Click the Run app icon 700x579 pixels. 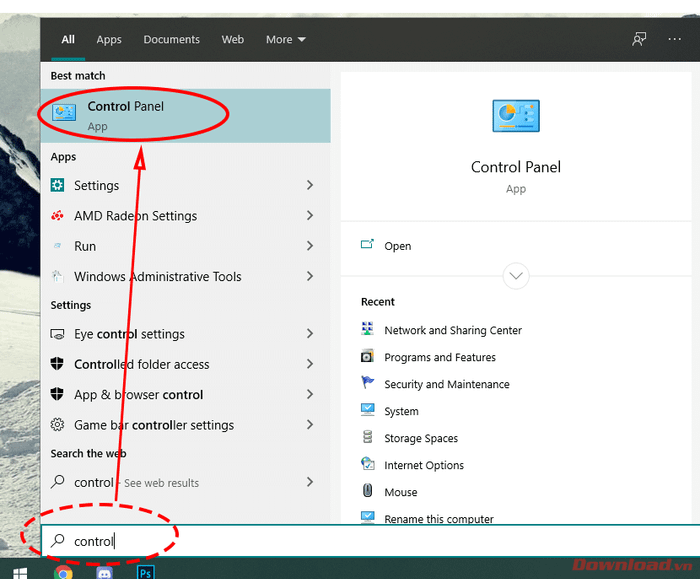pyautogui.click(x=57, y=246)
